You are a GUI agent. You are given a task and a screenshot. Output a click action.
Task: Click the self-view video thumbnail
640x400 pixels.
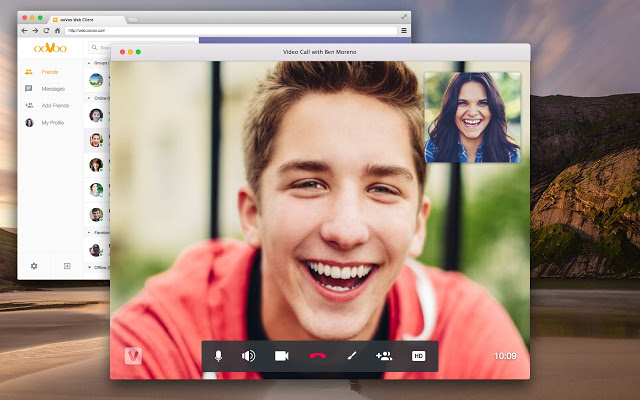click(x=472, y=117)
